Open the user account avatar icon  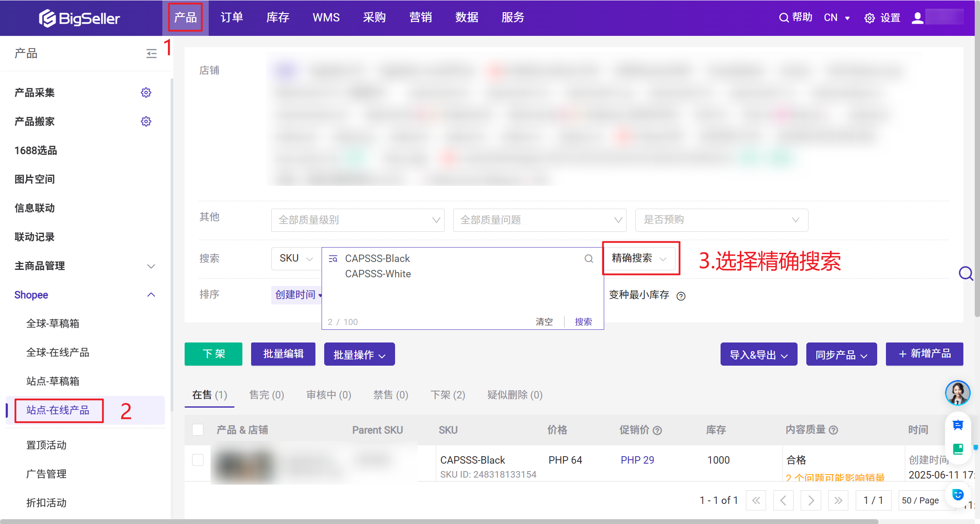tap(917, 18)
